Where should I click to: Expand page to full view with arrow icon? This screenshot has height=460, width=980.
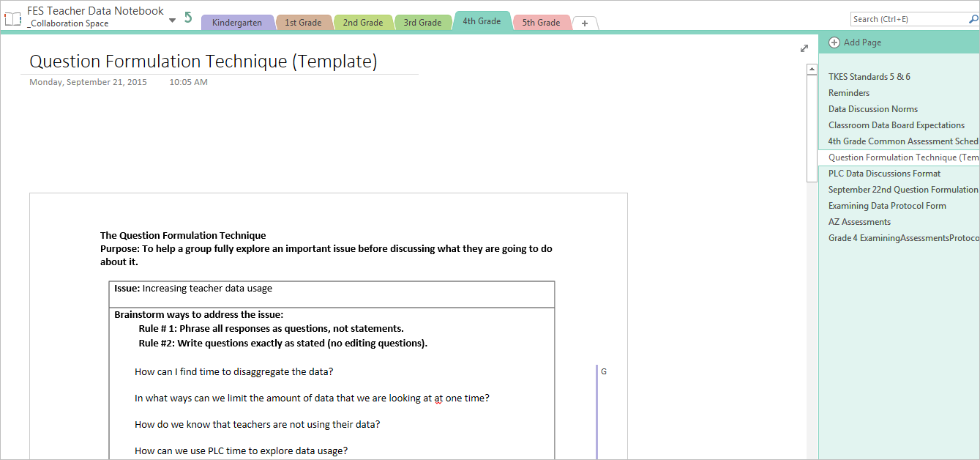point(804,48)
